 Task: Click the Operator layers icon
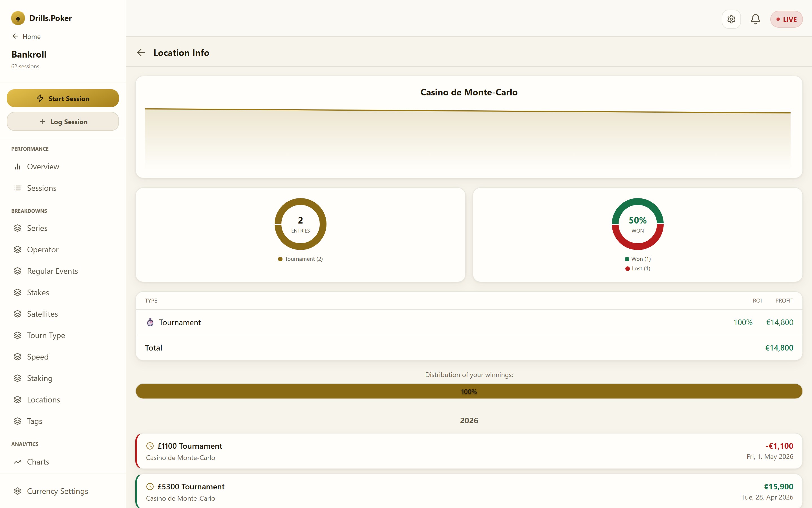pos(17,250)
